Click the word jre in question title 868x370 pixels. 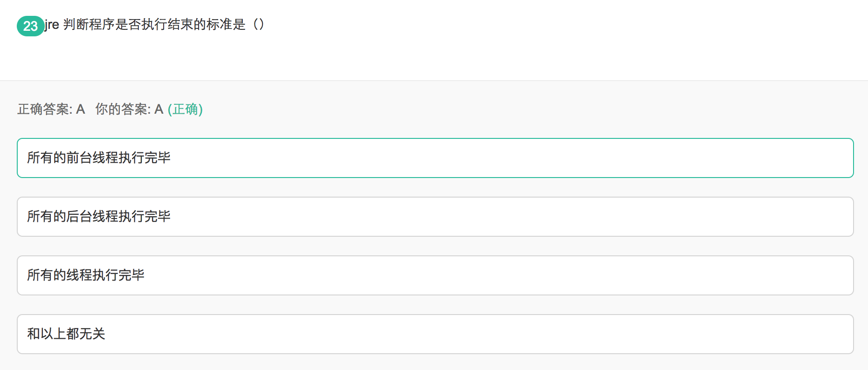tap(52, 24)
